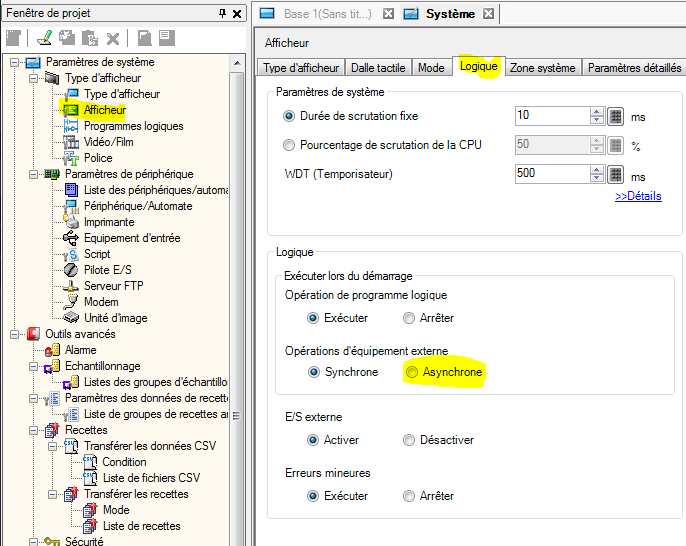Switch to the Mode tab
Viewport: 686px width, 546px height.
click(431, 68)
